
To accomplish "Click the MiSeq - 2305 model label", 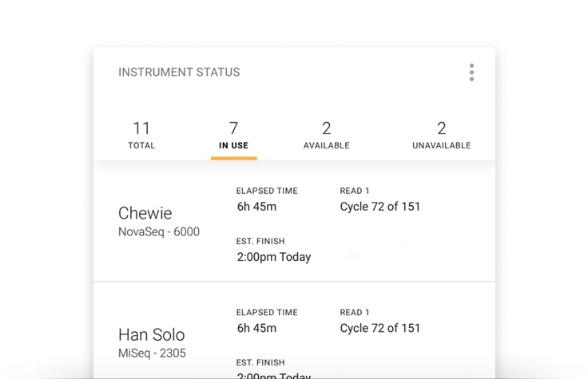I will [x=152, y=353].
